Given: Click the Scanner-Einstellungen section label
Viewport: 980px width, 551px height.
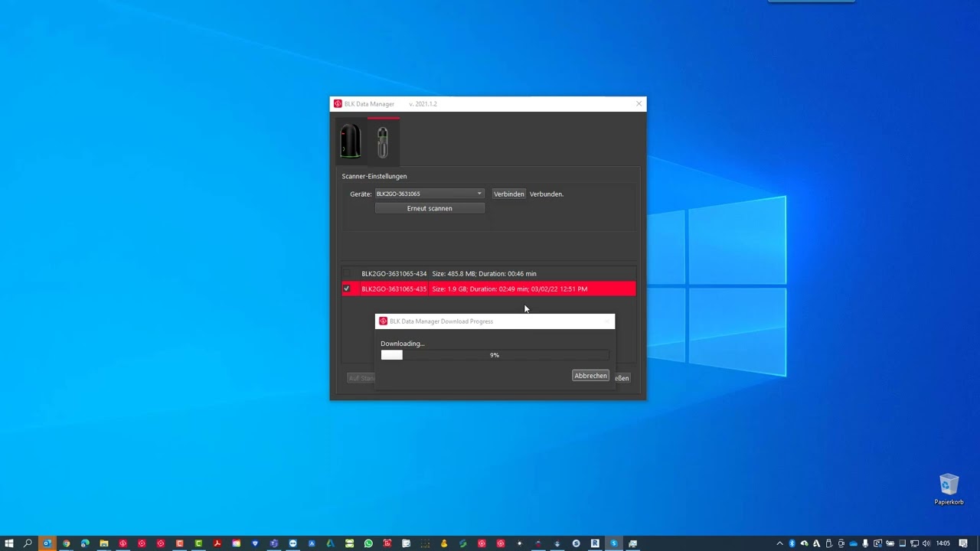Looking at the screenshot, I should pos(374,177).
